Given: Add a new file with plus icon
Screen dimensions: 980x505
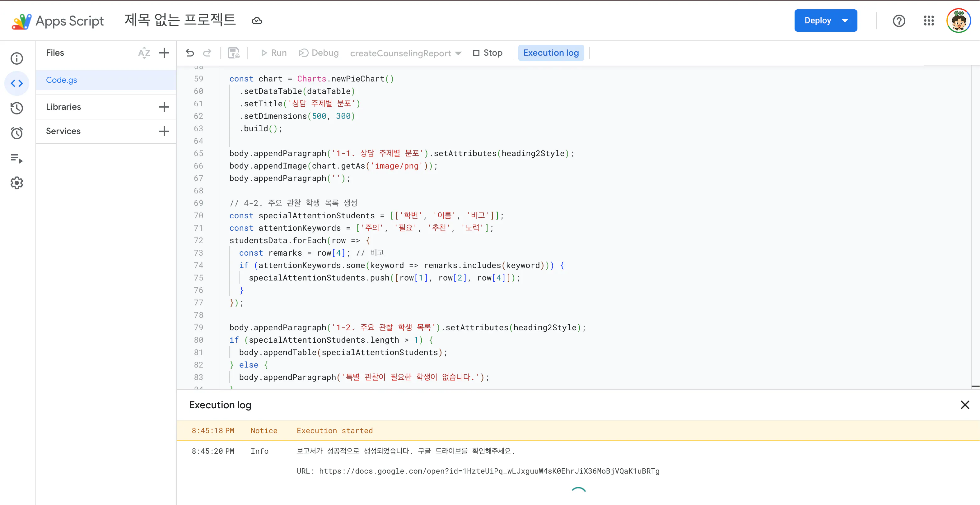Looking at the screenshot, I should click(164, 53).
